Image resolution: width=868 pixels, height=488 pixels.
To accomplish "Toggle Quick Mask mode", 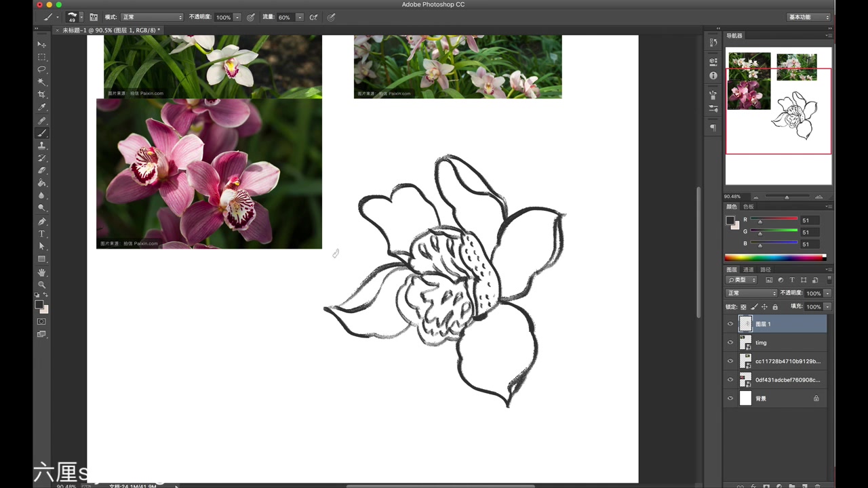I will [x=41, y=321].
